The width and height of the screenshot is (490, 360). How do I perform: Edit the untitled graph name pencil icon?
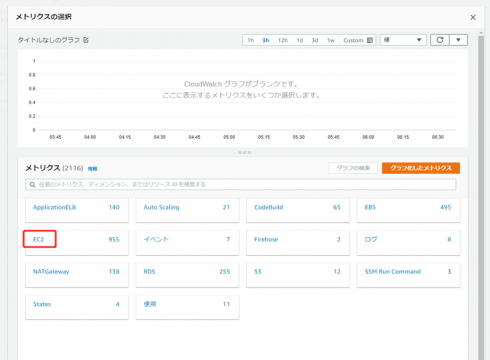click(86, 40)
